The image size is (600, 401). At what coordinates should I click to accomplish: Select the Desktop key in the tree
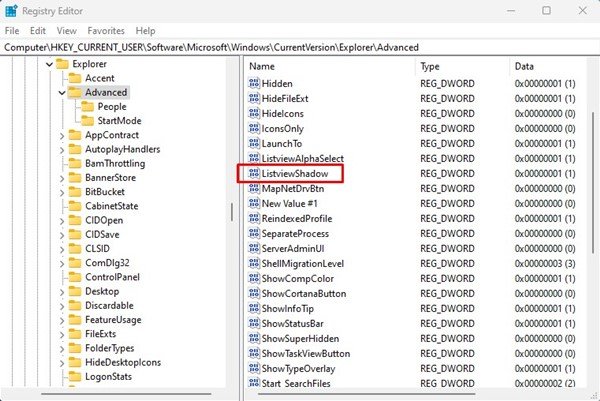tap(102, 291)
